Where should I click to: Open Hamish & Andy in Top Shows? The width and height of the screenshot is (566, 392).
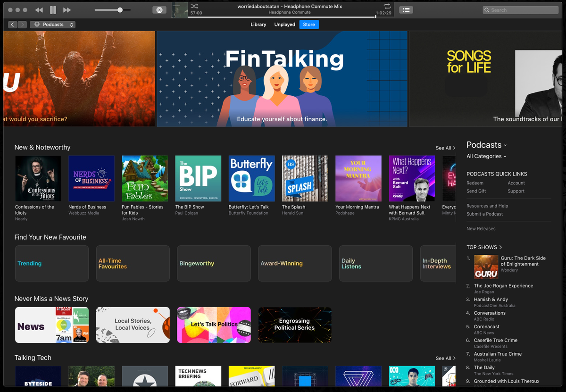pos(491,300)
